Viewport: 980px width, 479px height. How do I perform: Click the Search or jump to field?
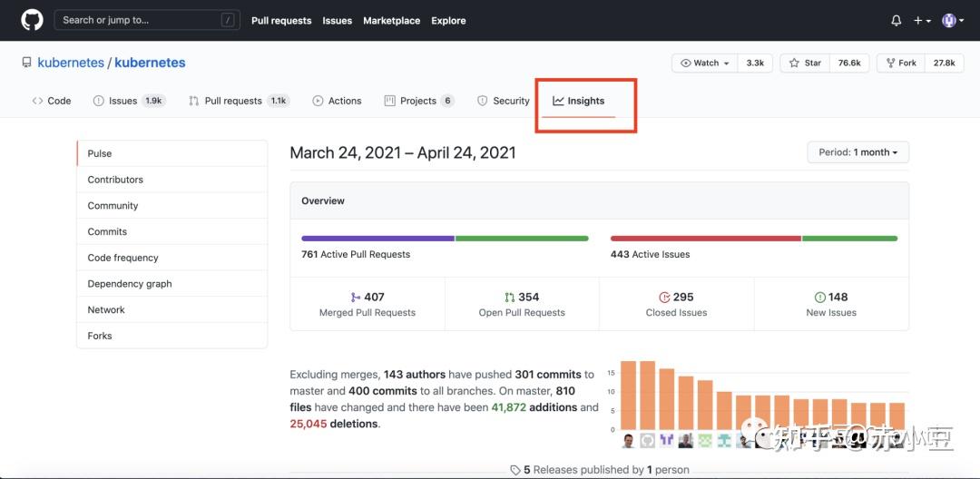(x=145, y=20)
